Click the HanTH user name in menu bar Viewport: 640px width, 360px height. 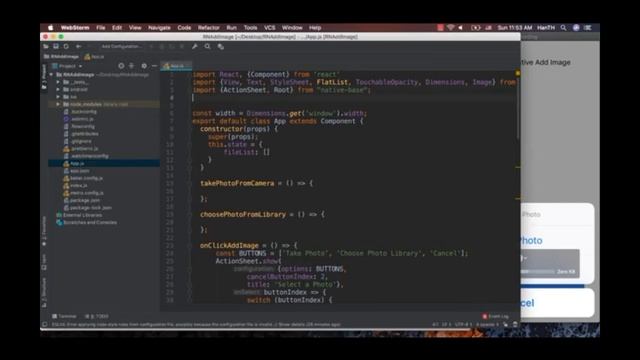pyautogui.click(x=546, y=28)
